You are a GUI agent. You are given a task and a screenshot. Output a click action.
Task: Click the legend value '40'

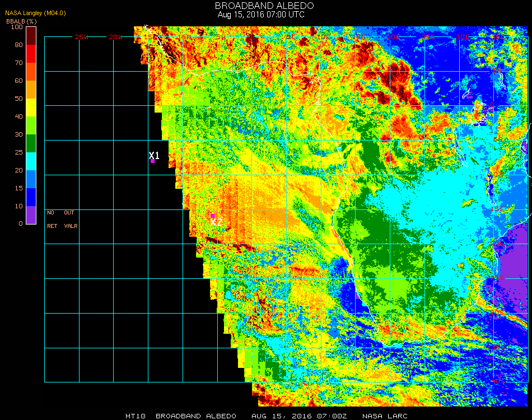pos(18,116)
